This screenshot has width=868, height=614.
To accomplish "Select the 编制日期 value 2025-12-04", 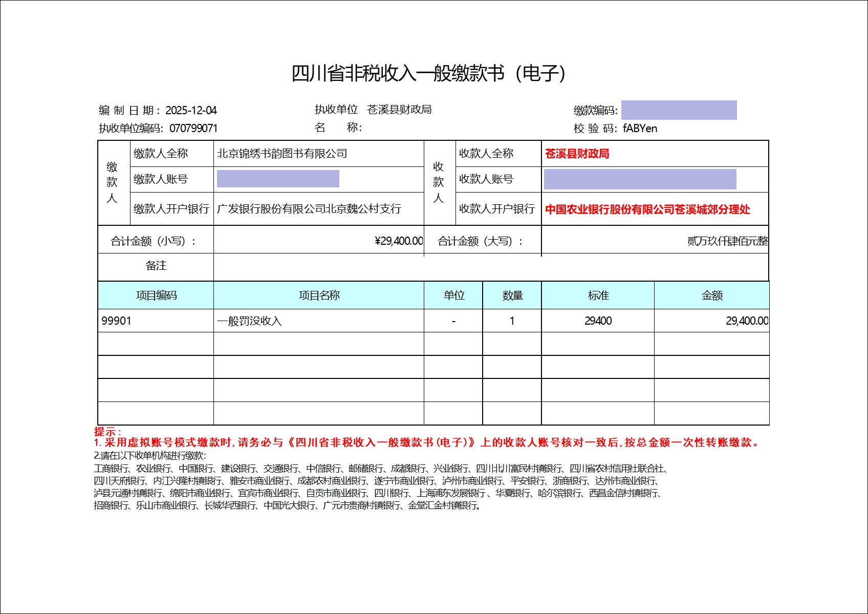I will pyautogui.click(x=191, y=111).
